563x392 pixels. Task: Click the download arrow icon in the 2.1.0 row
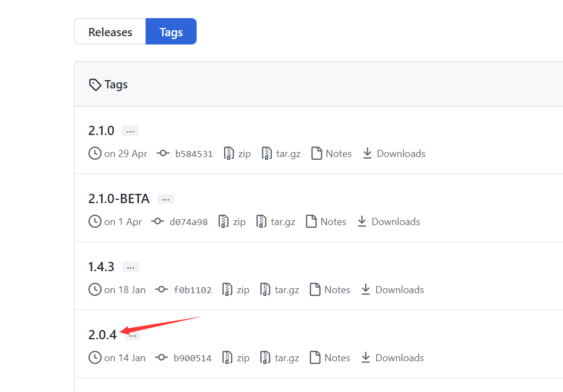[x=367, y=153]
